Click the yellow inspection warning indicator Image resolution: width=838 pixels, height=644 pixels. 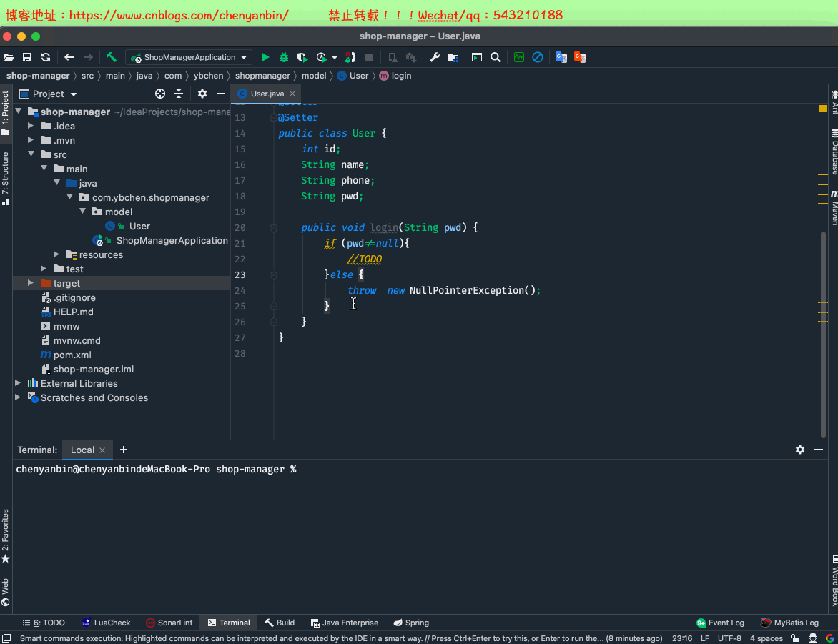pos(822,109)
